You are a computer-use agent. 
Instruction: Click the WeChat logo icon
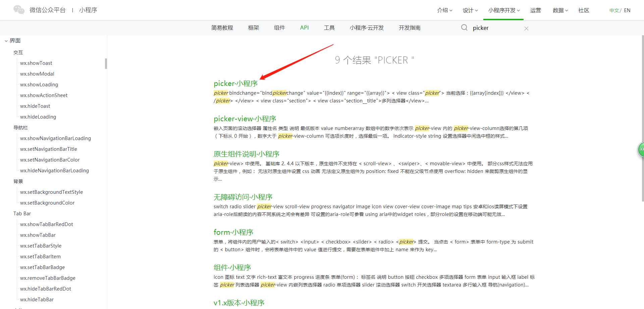(x=19, y=10)
